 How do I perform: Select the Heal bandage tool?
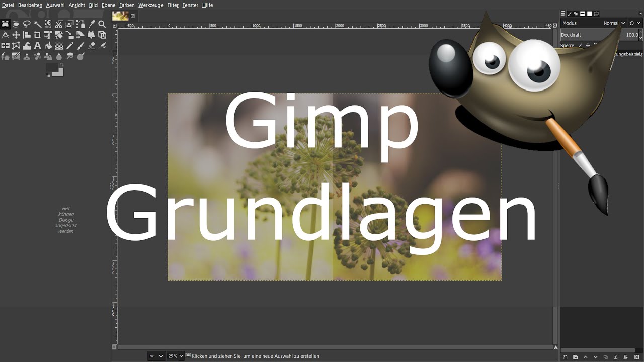click(x=38, y=57)
